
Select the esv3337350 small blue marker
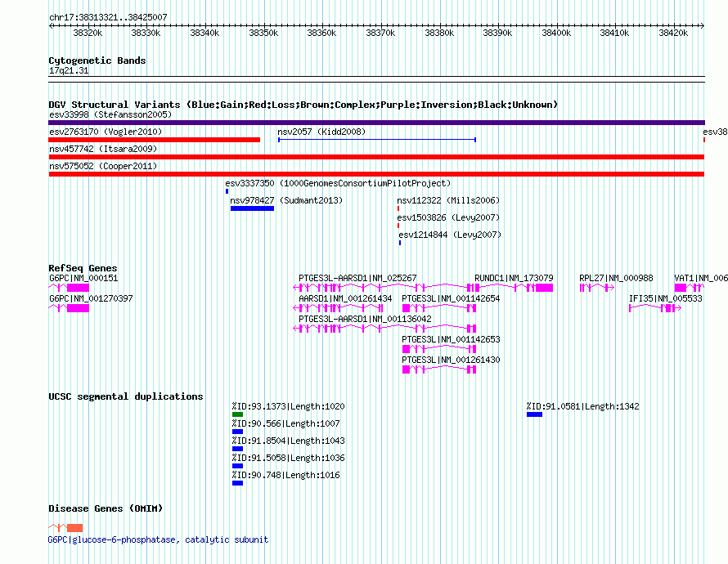227,191
